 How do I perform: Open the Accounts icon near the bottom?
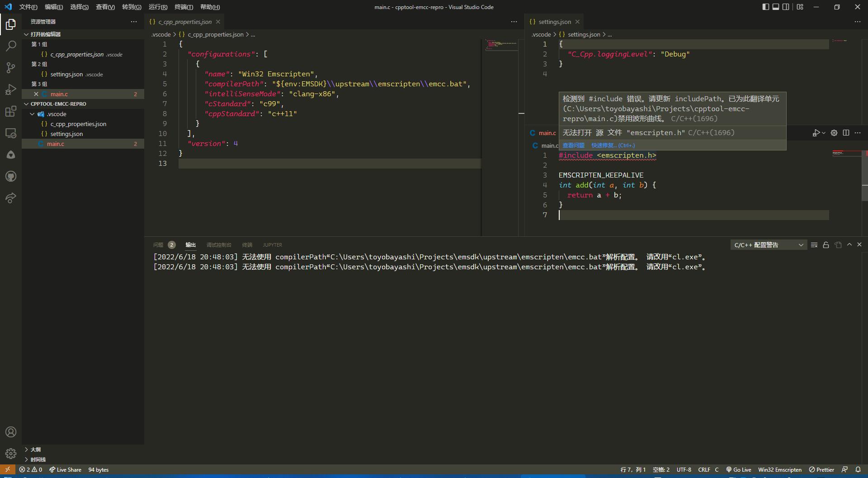click(11, 432)
